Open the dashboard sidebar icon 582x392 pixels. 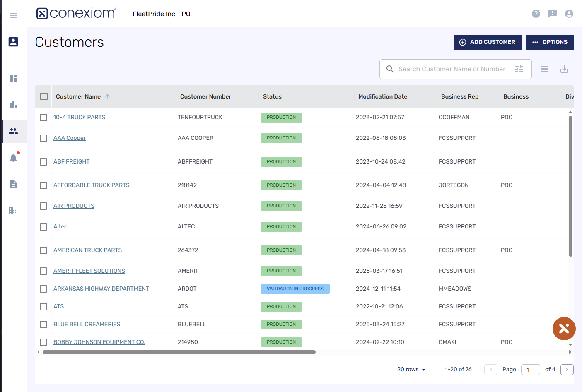13,78
